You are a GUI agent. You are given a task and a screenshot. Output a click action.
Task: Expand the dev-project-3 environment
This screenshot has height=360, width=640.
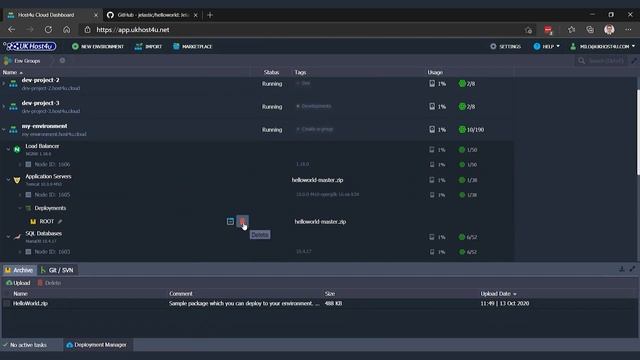4,107
